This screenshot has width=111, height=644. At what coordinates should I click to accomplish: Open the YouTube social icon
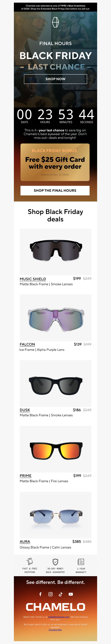tap(71, 594)
